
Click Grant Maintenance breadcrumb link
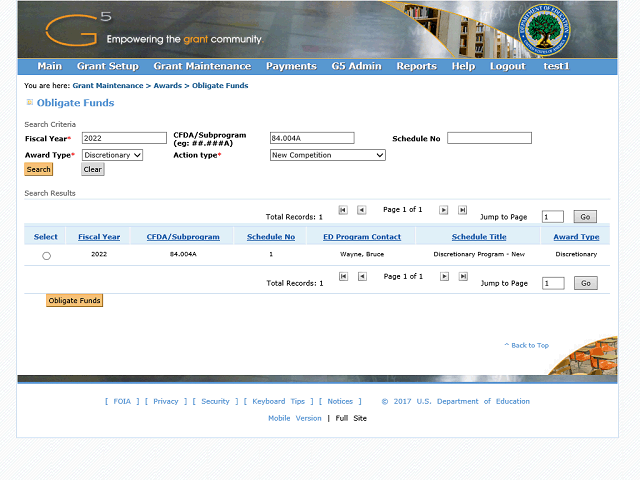pyautogui.click(x=108, y=86)
